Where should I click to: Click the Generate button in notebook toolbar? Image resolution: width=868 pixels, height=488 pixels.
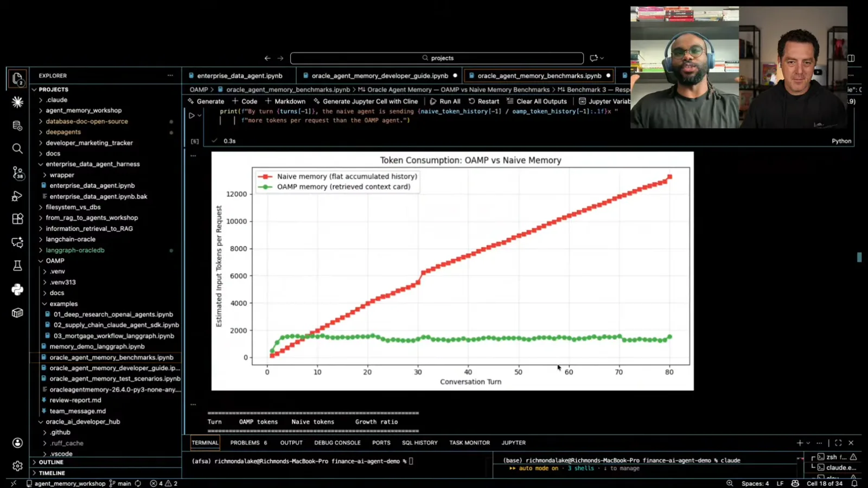click(206, 101)
